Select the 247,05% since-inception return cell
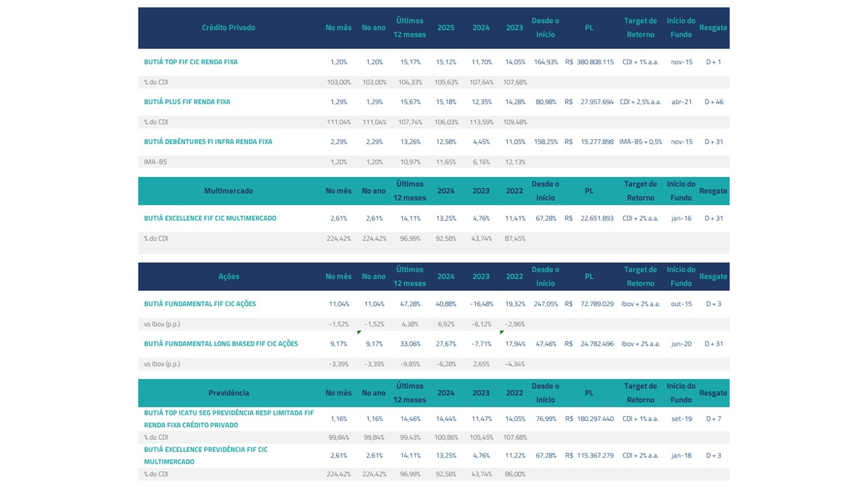This screenshot has height=488, width=868. (545, 304)
